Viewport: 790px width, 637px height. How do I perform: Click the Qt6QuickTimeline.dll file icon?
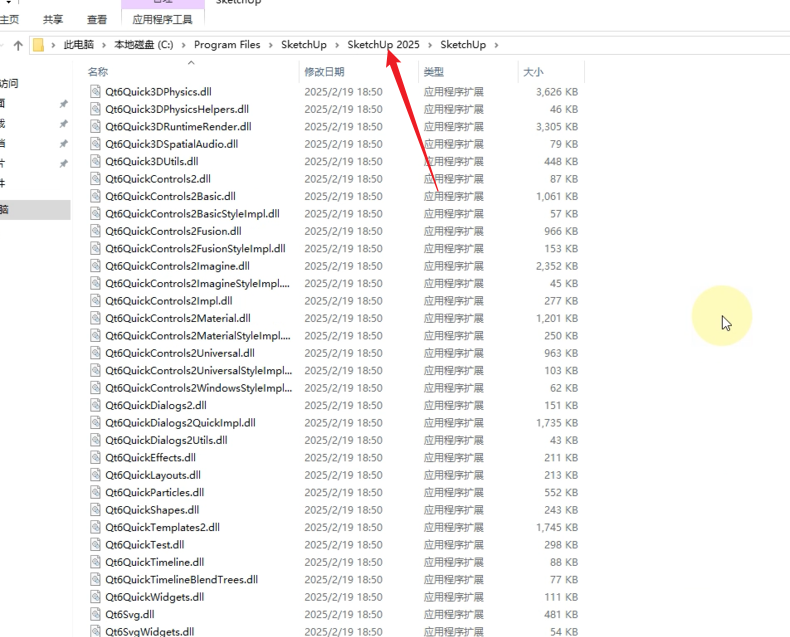(95, 562)
